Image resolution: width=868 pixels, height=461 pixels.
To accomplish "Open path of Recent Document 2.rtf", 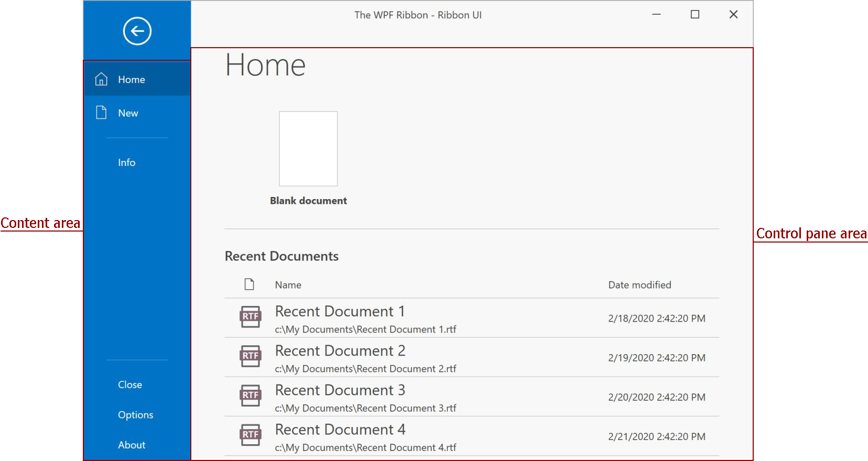I will point(365,369).
